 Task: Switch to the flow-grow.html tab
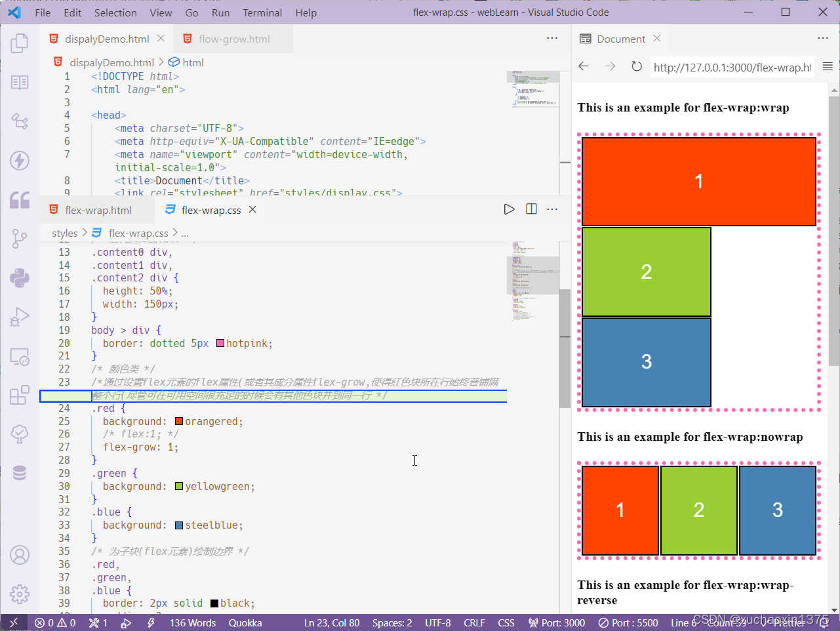[x=233, y=39]
